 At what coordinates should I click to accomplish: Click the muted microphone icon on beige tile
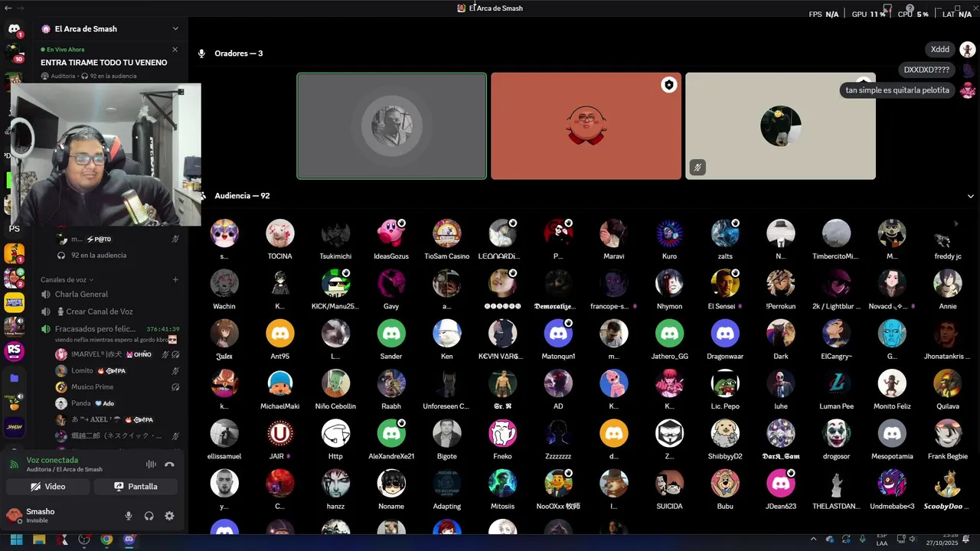(x=697, y=167)
